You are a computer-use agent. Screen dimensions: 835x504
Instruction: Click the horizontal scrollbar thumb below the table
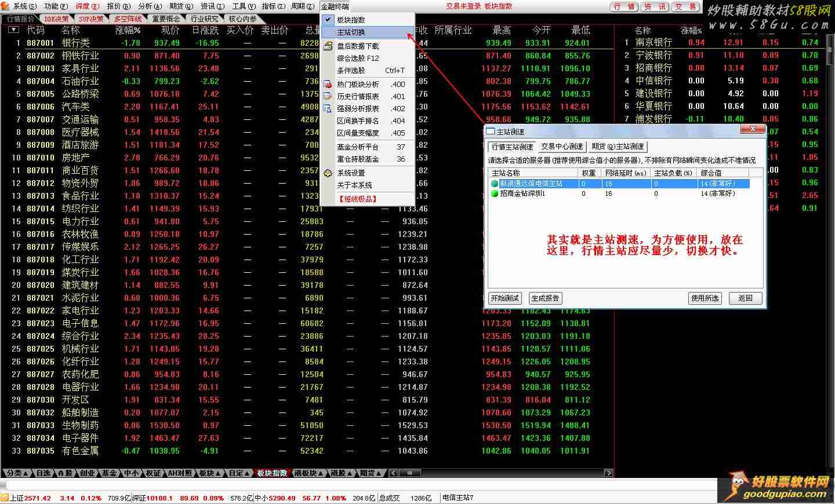pos(410,473)
